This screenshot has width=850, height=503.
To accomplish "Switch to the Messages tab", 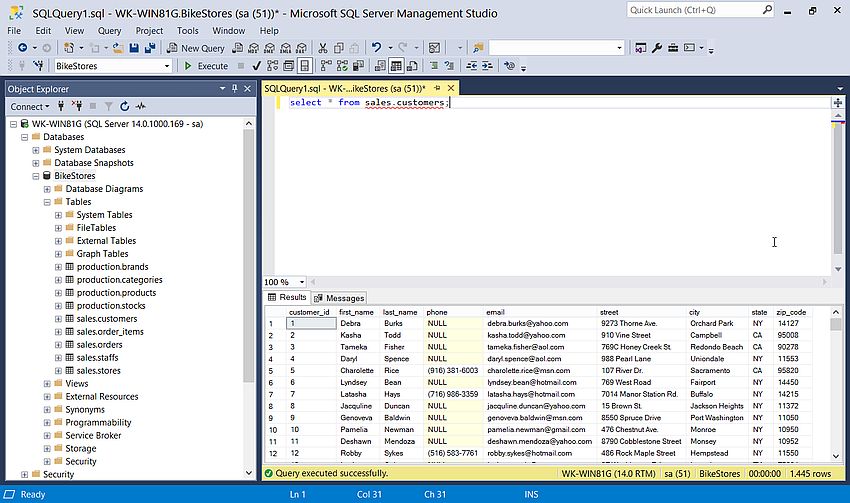I will (339, 298).
